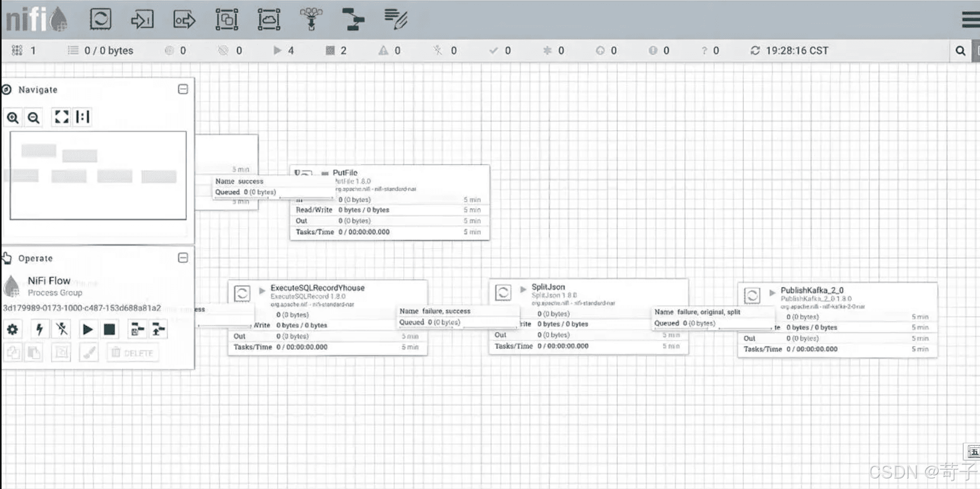
Task: Stop the flow with the stop button
Action: tap(109, 329)
